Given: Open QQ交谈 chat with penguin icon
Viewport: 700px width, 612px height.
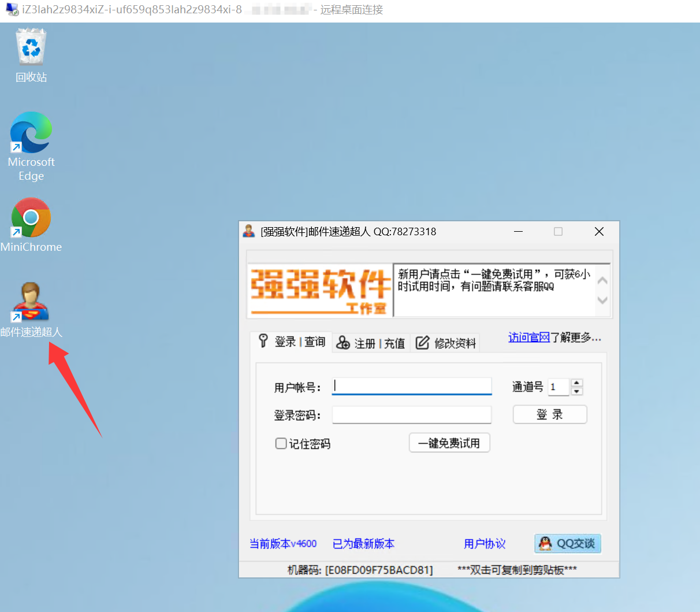Looking at the screenshot, I should [568, 543].
